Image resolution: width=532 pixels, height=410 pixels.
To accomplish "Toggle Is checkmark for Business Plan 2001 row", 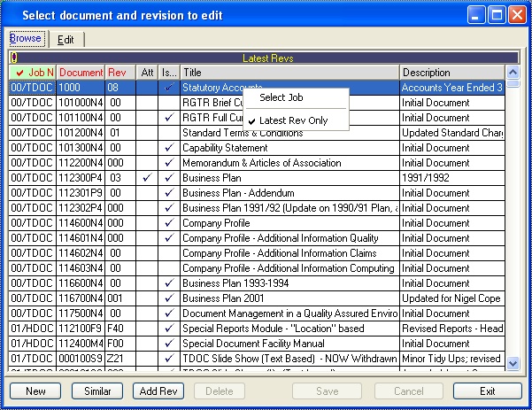I will 169,298.
